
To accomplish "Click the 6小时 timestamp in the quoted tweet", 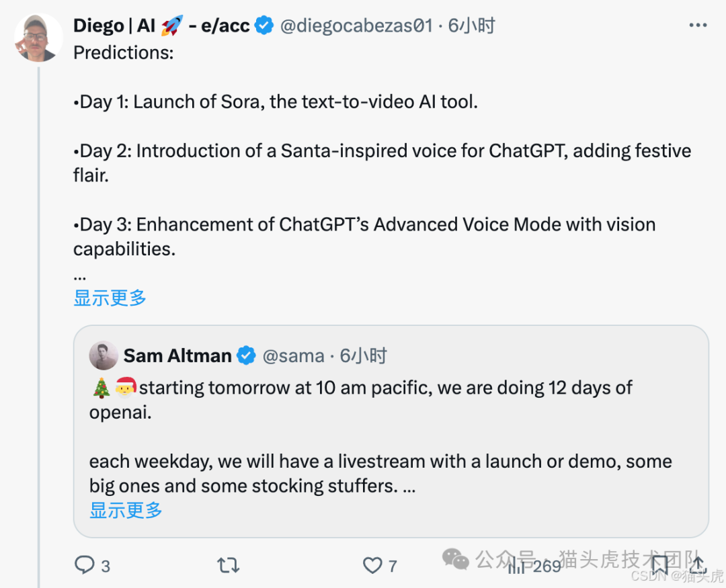I will click(x=364, y=355).
